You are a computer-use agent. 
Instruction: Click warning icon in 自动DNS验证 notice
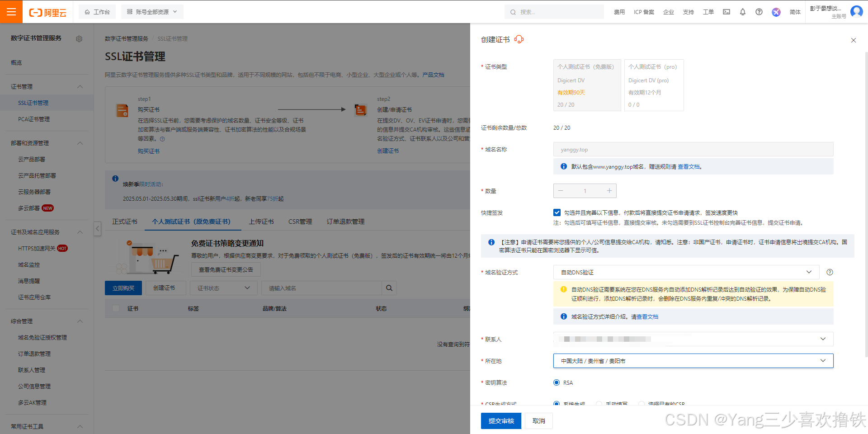[x=564, y=289]
